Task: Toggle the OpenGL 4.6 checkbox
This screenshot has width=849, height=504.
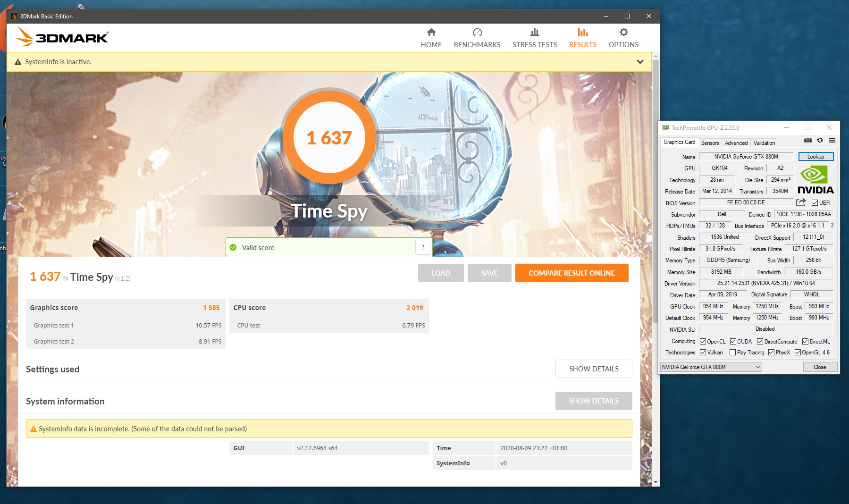Action: click(798, 353)
